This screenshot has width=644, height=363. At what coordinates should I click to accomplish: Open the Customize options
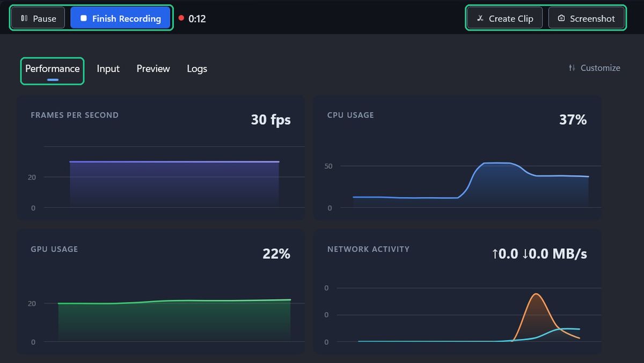(x=594, y=68)
